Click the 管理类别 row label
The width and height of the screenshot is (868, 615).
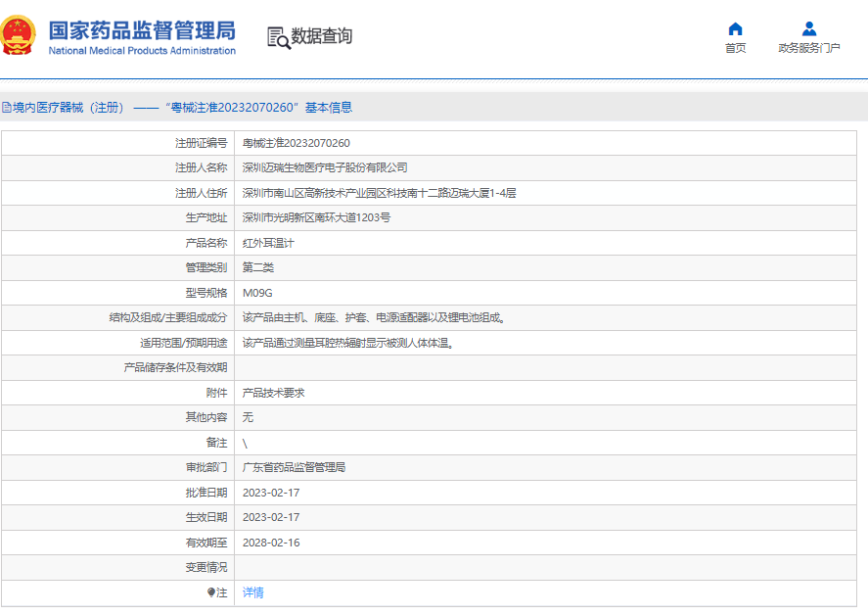click(206, 267)
